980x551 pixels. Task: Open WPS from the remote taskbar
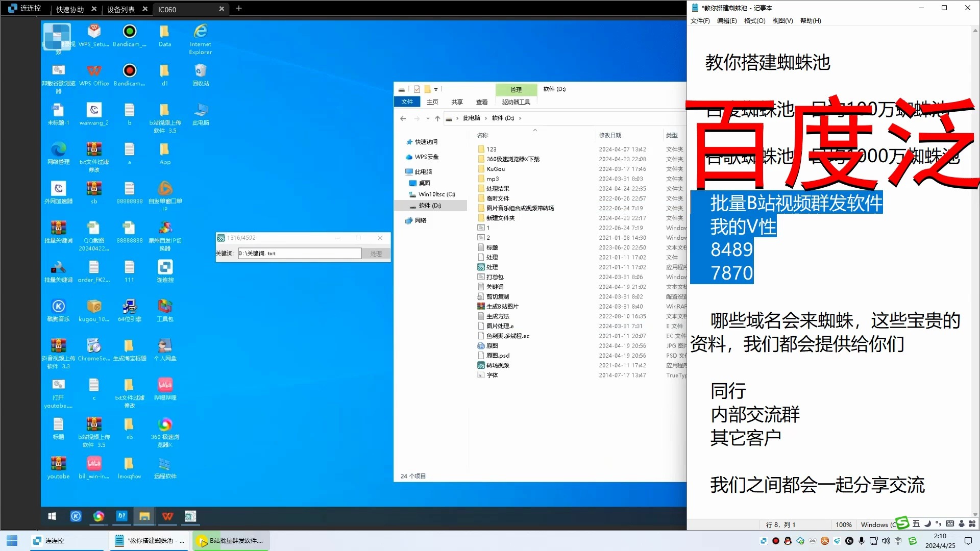tap(167, 516)
